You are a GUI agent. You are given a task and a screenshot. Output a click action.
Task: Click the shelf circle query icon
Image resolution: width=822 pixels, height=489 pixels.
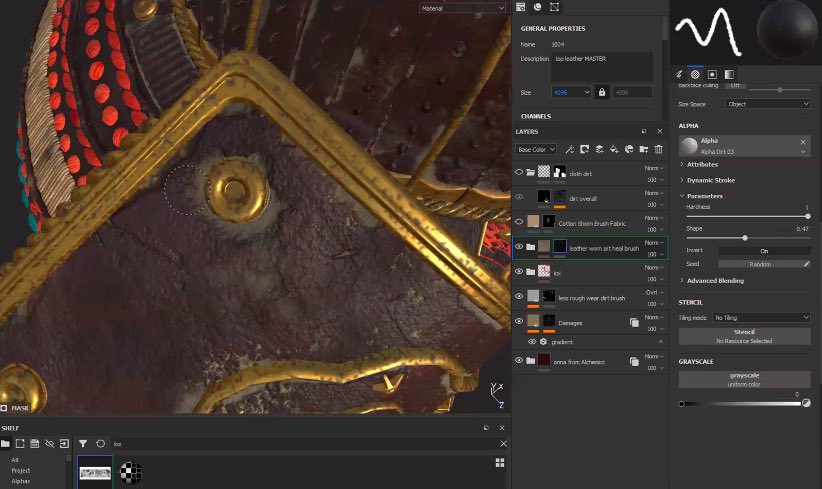[101, 443]
